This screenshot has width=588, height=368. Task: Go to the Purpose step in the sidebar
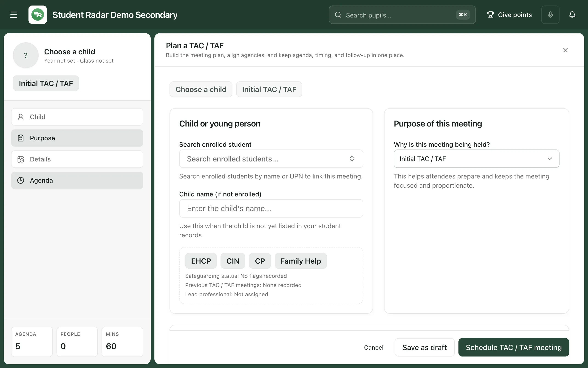click(77, 138)
